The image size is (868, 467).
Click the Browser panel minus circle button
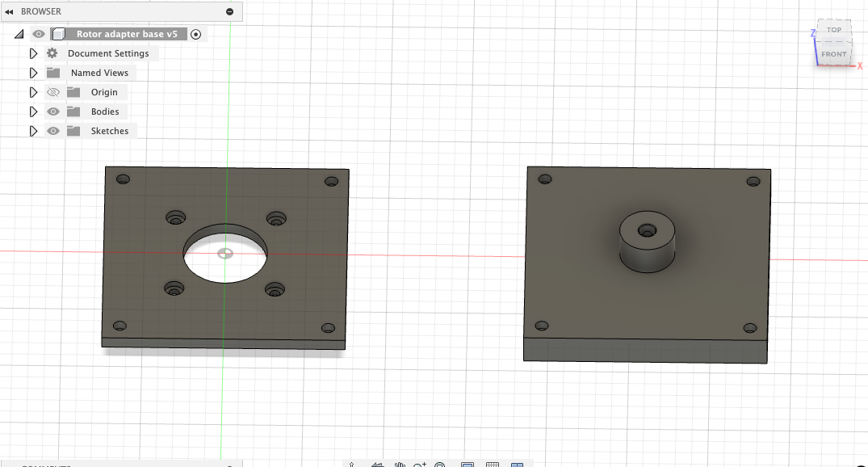[230, 11]
